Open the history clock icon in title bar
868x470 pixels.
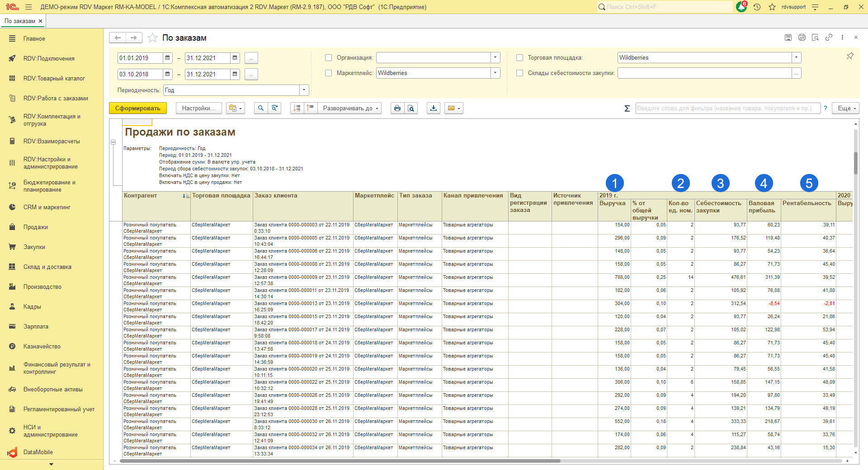click(757, 7)
